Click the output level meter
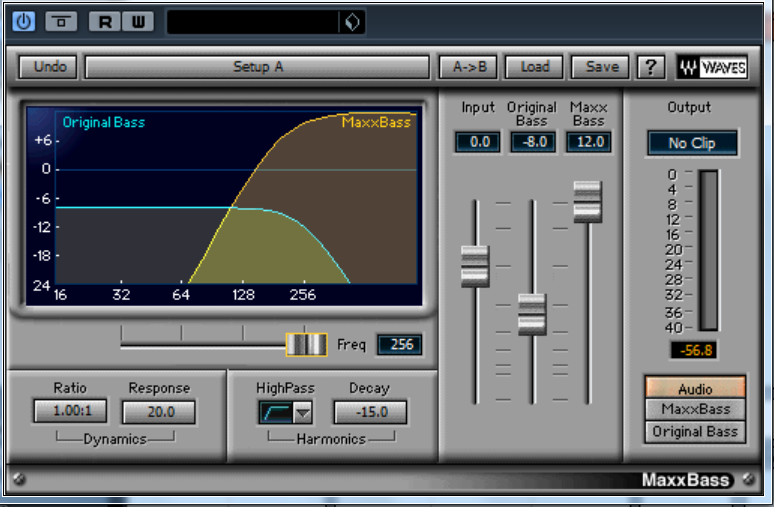 pyautogui.click(x=709, y=250)
